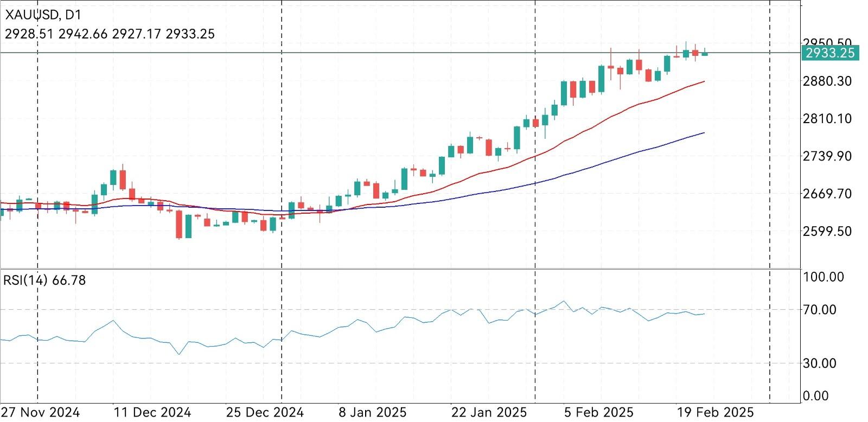Click the RSI(14) 66.78 indicator label
This screenshot has height=422, width=868.
(x=44, y=280)
